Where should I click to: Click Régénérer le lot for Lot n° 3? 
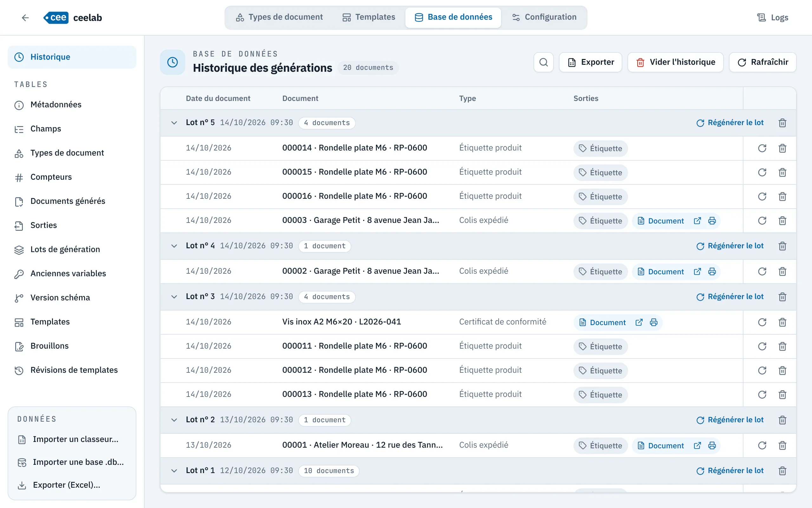(730, 297)
